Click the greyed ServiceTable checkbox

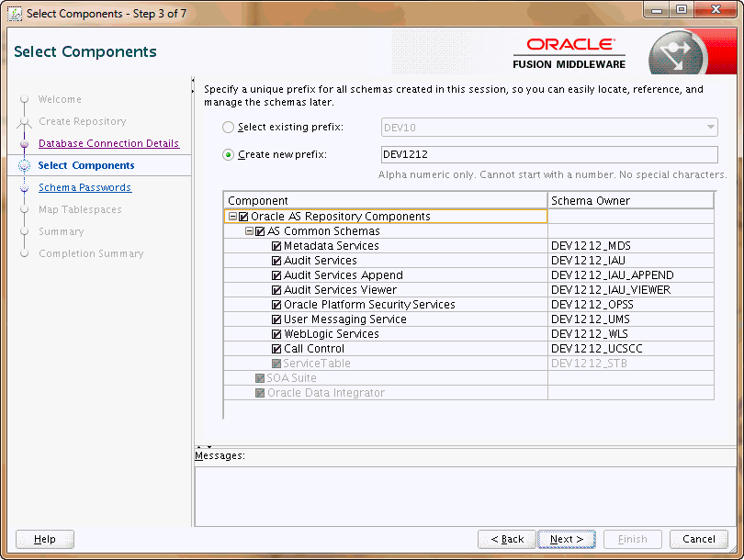(x=276, y=364)
